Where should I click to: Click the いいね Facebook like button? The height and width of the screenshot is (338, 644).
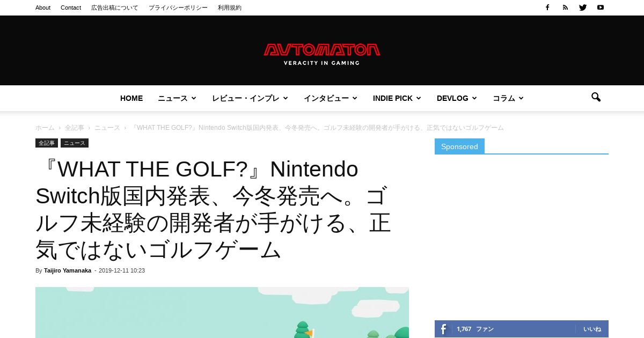click(x=592, y=329)
